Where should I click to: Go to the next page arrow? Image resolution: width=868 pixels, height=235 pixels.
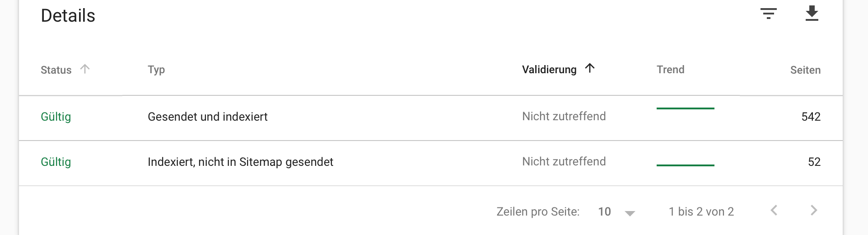pos(814,211)
